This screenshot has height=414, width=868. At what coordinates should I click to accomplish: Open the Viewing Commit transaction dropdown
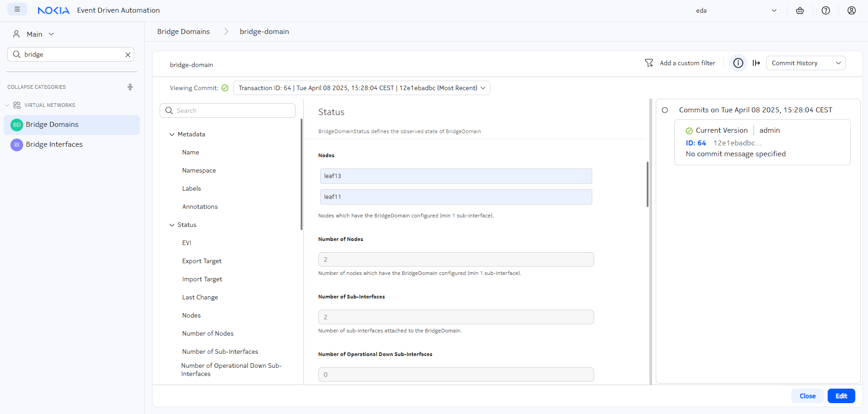tap(361, 88)
